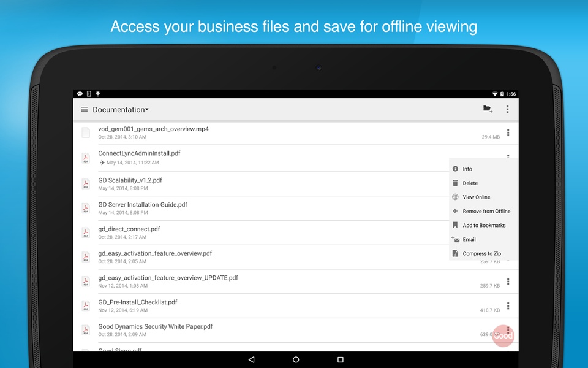Tap the Android recent apps button
The height and width of the screenshot is (368, 588).
pos(340,359)
